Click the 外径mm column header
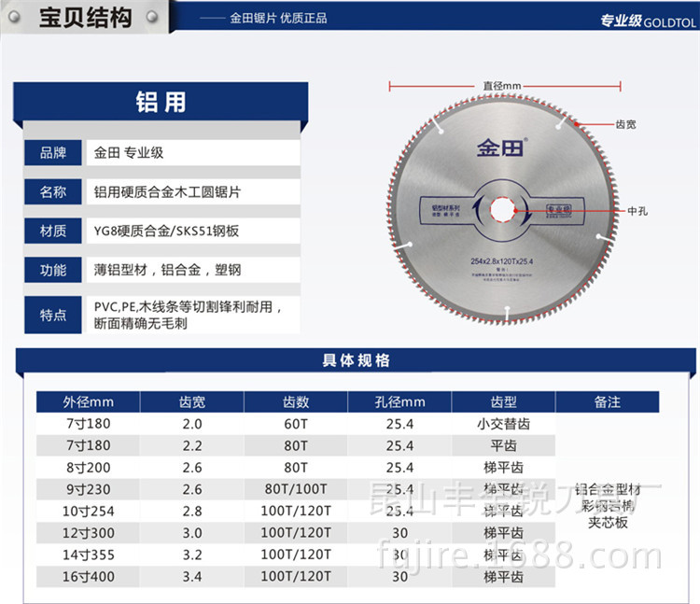Screen dimensions: 700x604 [x=88, y=401]
